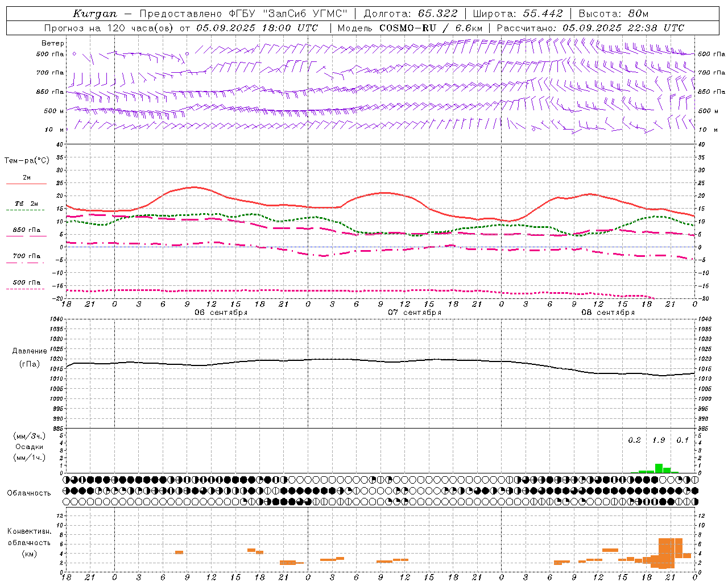Click the "500 м" wind level label on the left

[54, 111]
